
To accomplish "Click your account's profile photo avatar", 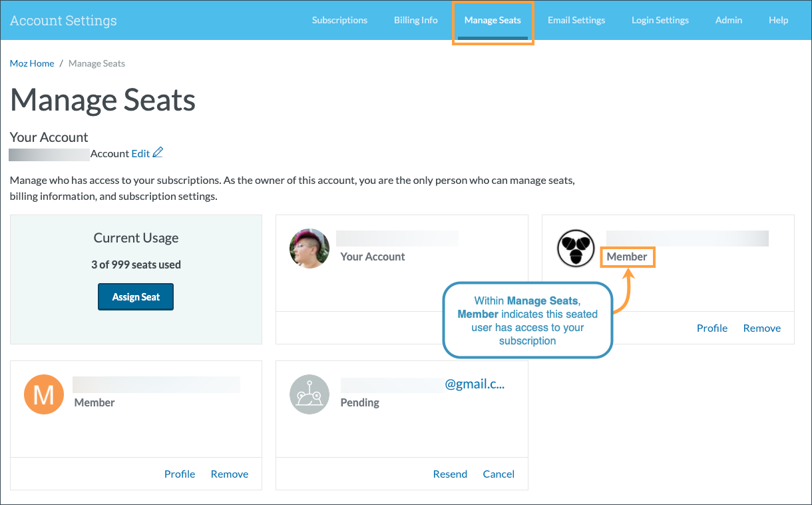I will point(309,249).
